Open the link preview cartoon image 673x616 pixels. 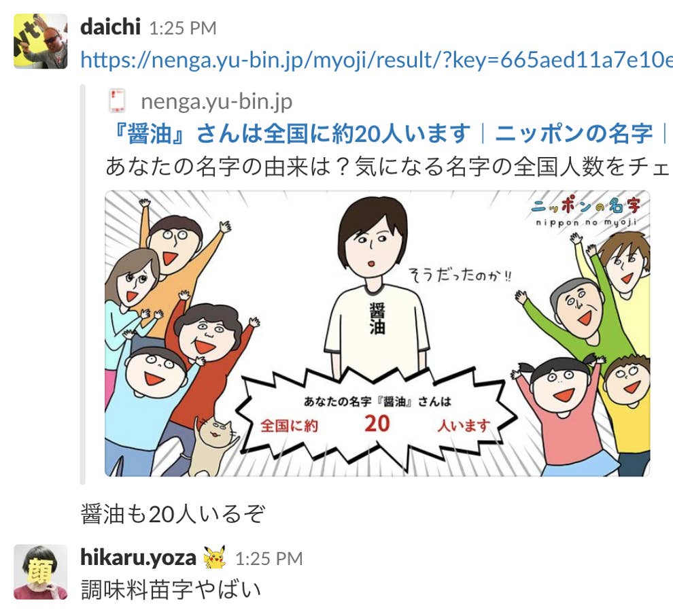(x=377, y=334)
